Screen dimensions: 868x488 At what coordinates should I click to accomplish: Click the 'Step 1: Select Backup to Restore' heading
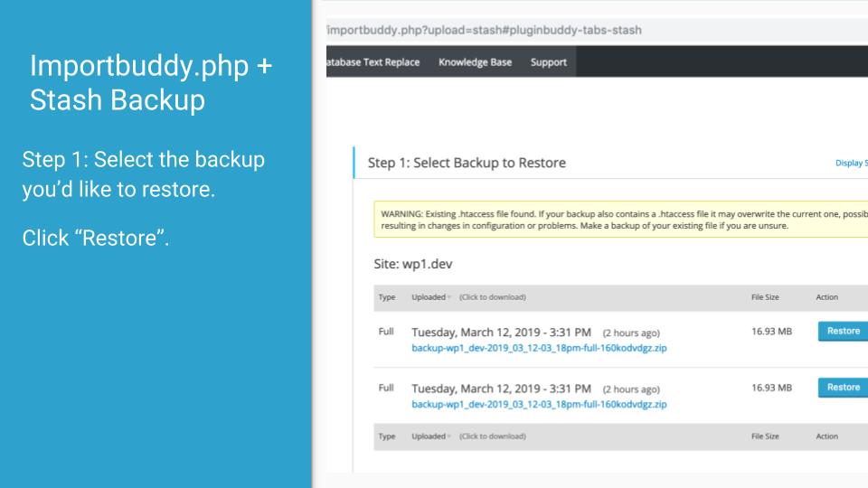467,163
